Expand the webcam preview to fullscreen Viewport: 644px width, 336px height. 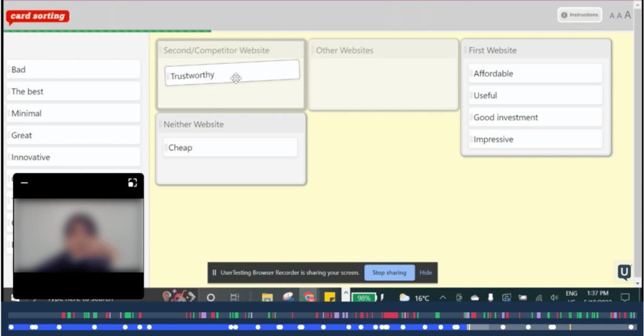pos(132,183)
